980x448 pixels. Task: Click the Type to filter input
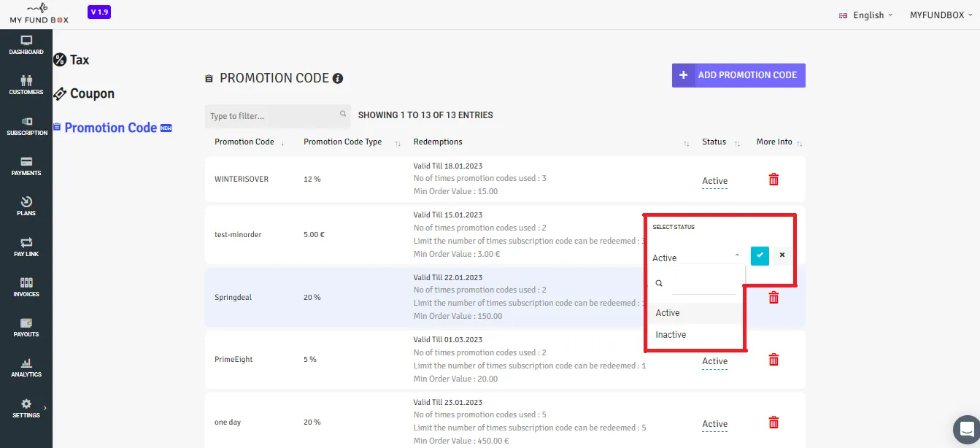click(278, 116)
